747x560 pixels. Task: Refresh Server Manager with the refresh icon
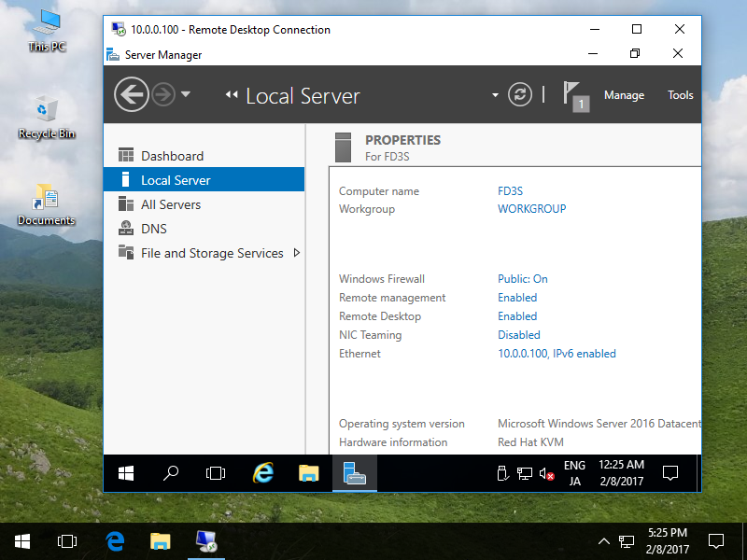519,94
